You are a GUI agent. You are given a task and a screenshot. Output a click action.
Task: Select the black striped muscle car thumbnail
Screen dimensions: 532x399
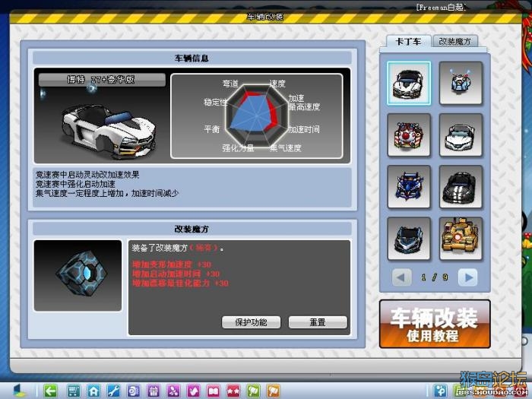tap(461, 187)
